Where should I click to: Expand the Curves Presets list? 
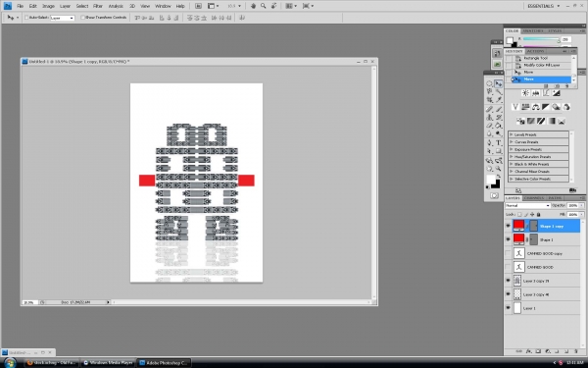[x=538, y=142]
